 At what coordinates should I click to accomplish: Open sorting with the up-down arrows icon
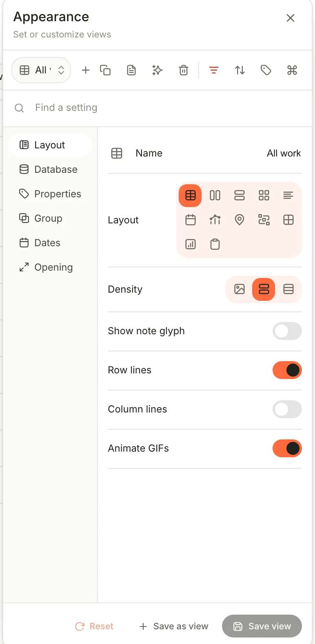point(240,70)
